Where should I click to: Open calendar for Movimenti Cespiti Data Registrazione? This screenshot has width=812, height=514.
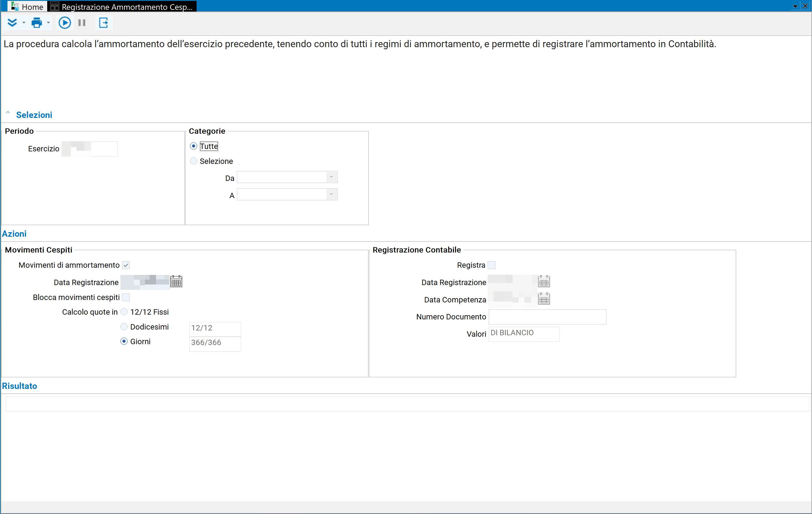point(176,281)
